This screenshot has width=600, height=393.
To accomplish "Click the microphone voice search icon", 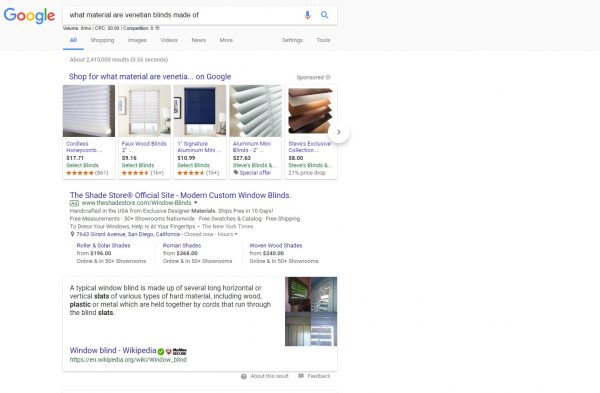I will tap(307, 15).
